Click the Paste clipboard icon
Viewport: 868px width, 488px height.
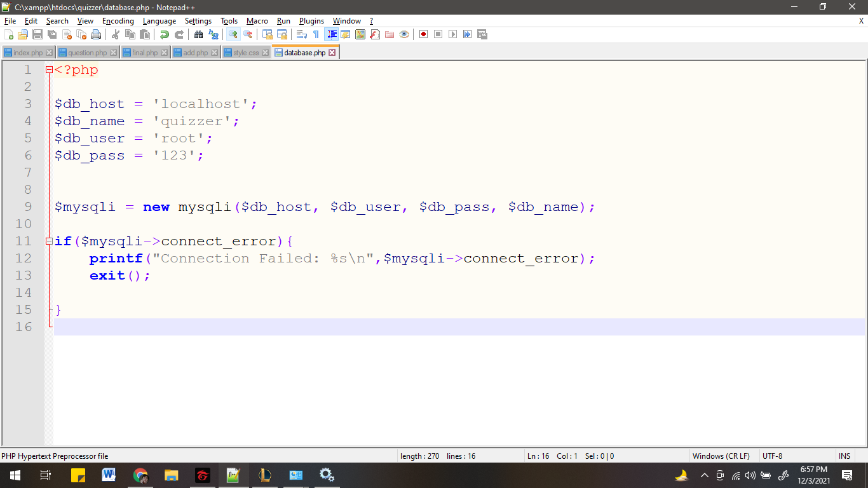click(145, 34)
